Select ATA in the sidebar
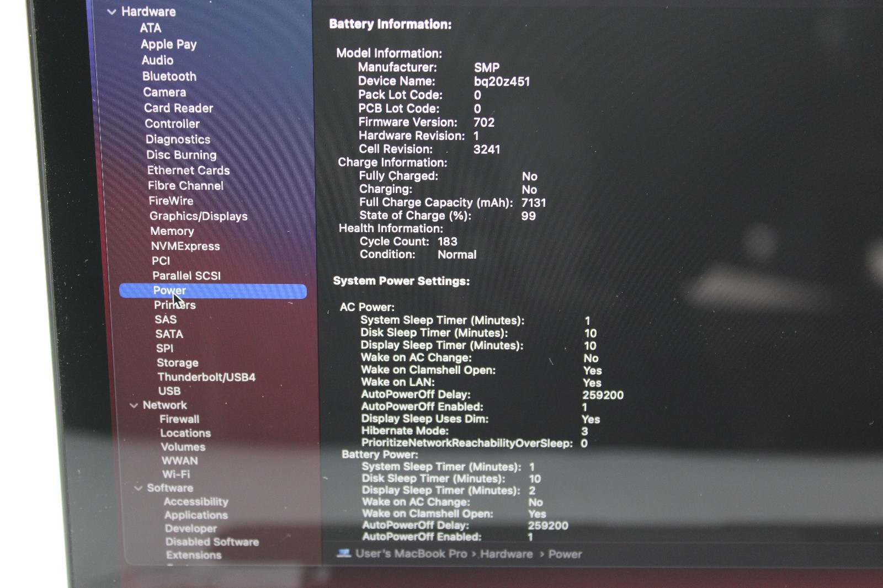This screenshot has height=588, width=883. (151, 28)
